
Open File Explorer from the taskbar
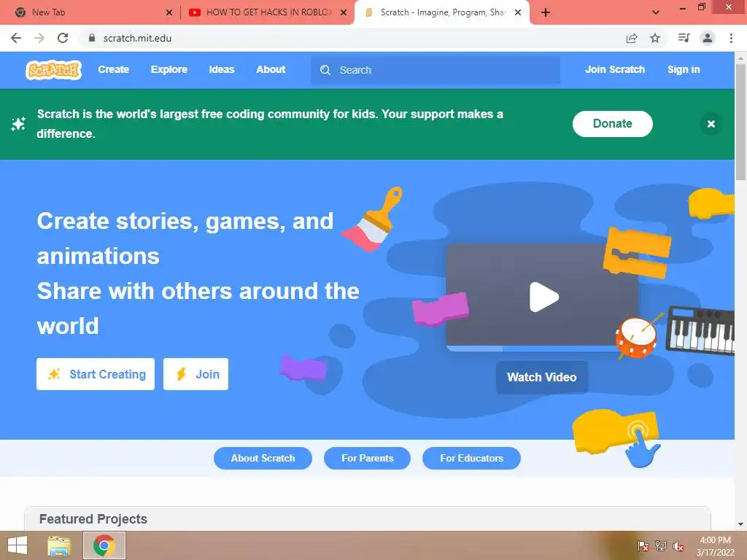59,545
